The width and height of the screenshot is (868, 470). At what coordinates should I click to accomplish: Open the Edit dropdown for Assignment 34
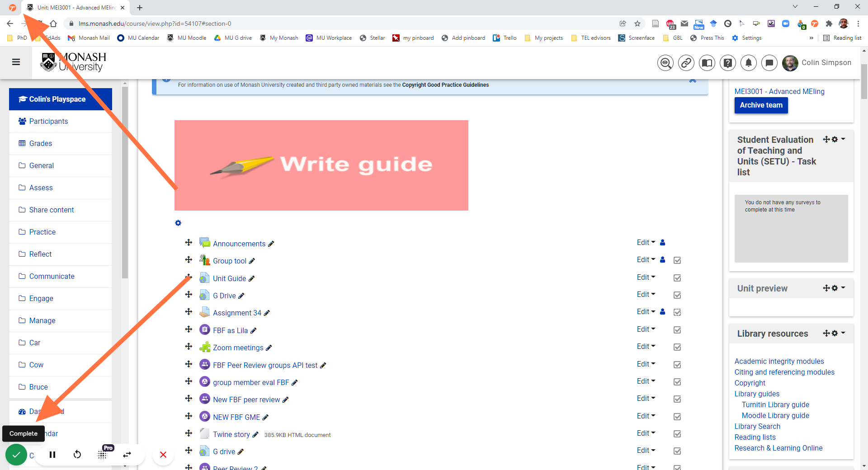pyautogui.click(x=646, y=312)
